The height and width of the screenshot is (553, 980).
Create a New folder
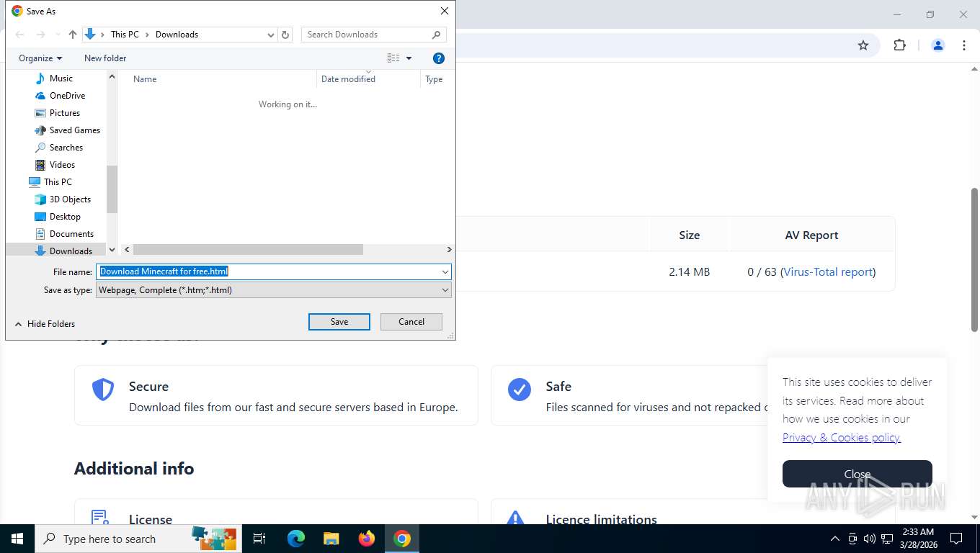[105, 58]
